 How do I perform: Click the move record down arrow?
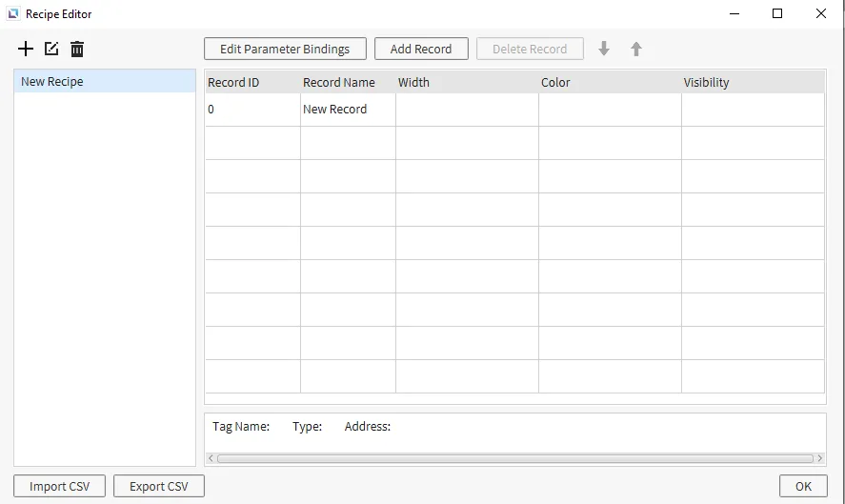(x=604, y=49)
